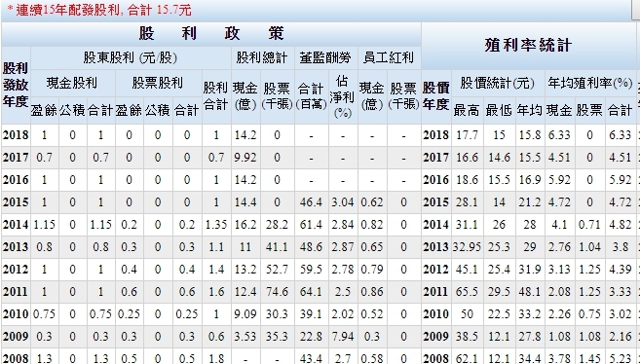640x364 pixels.
Task: Click cash total '9.92' in 2017 row
Action: tap(245, 158)
